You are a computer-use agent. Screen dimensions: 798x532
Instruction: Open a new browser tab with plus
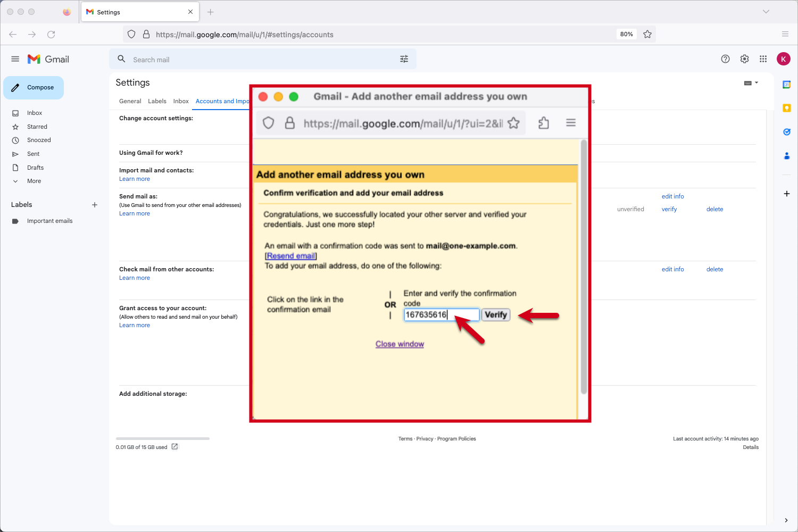click(211, 12)
